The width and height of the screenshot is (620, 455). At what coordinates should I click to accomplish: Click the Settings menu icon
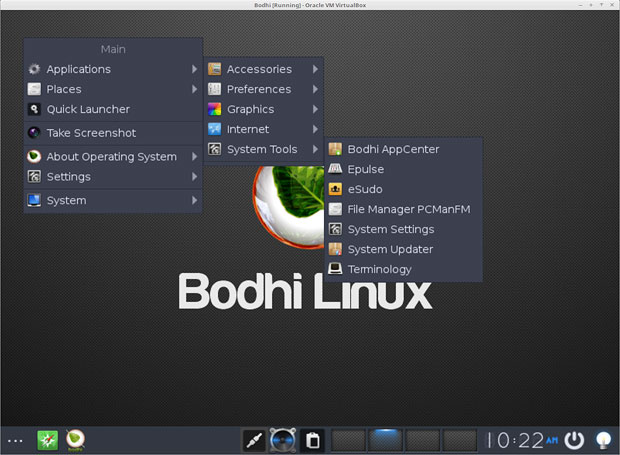(x=34, y=176)
